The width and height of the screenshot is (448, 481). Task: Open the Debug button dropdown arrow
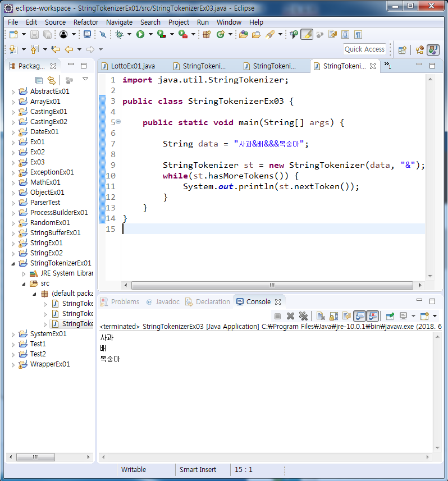point(129,34)
